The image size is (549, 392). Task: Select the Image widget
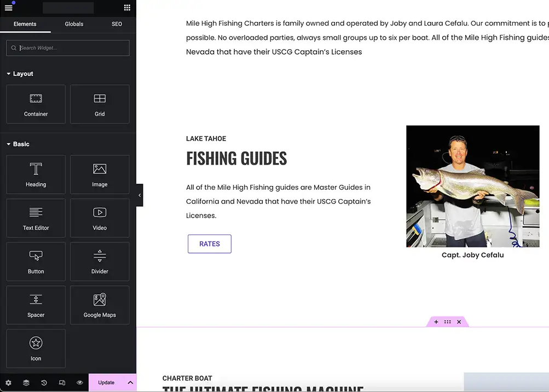point(100,174)
